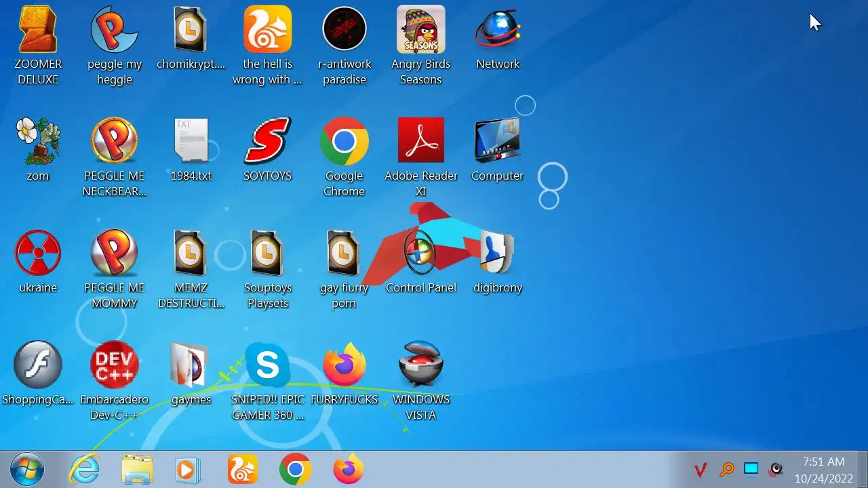Image resolution: width=868 pixels, height=488 pixels.
Task: Click the chomikrypt desktop shortcut
Action: pyautogui.click(x=191, y=29)
